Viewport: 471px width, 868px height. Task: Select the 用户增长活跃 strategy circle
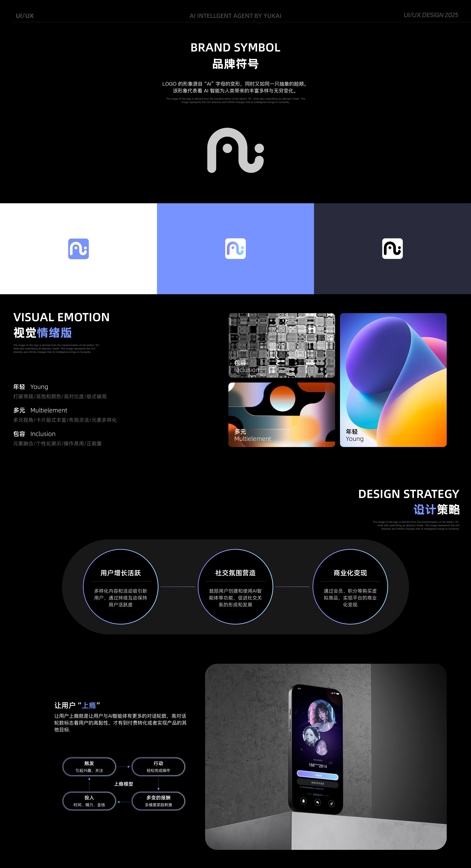pos(121,587)
